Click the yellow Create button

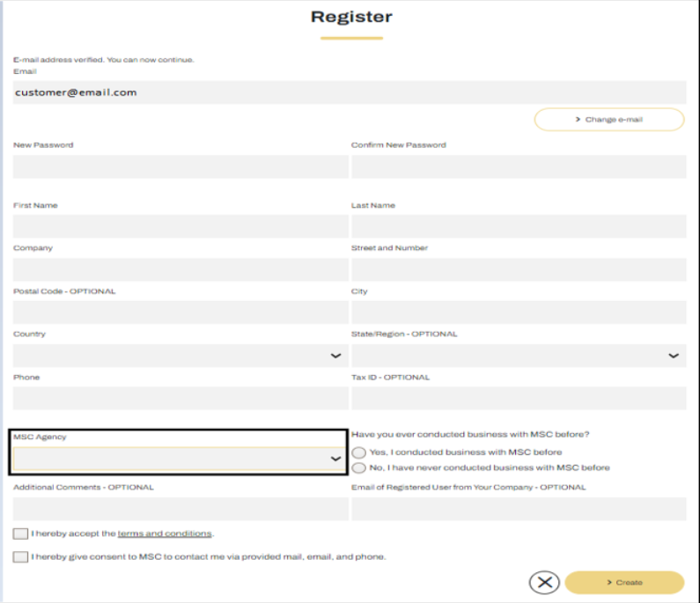click(x=624, y=583)
